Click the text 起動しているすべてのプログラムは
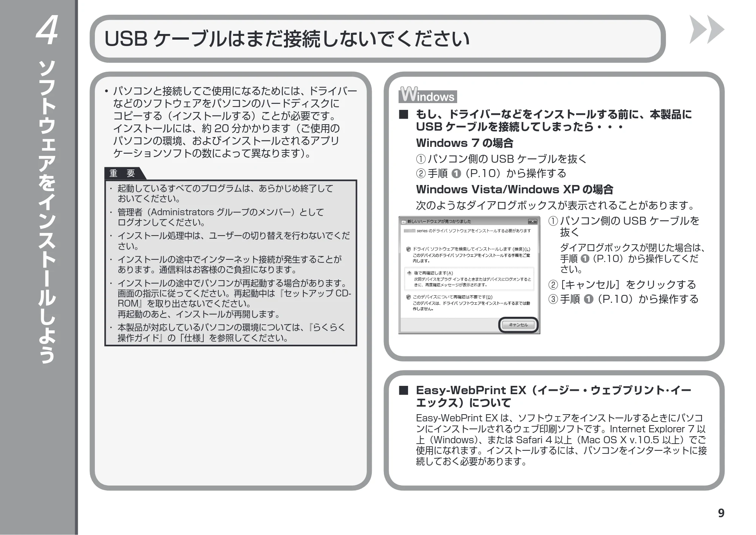 click(184, 188)
